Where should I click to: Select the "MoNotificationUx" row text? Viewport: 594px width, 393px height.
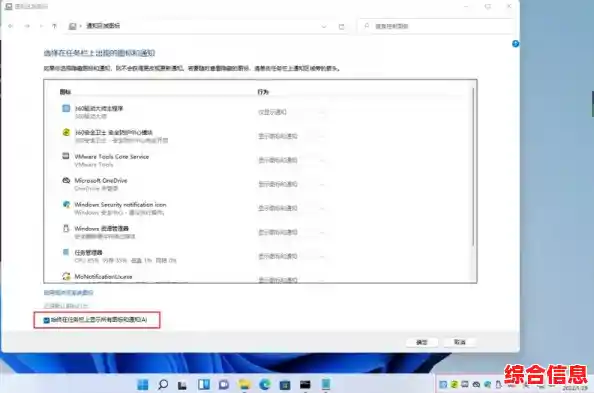coord(103,277)
